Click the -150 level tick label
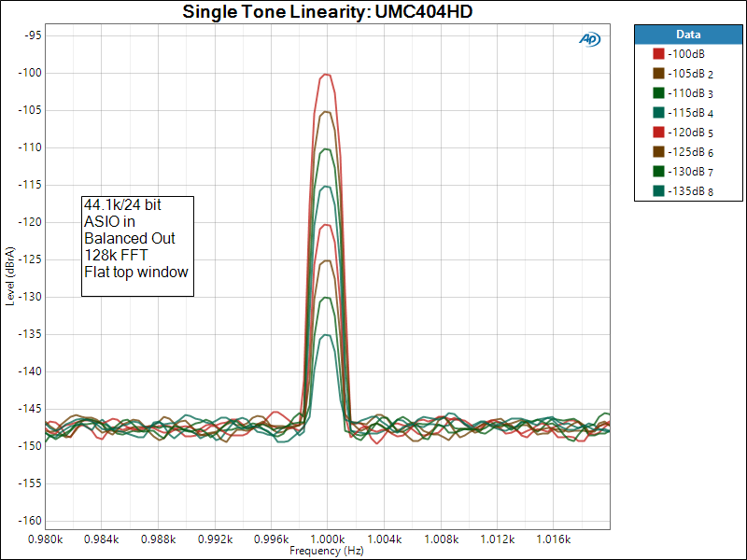Image resolution: width=747 pixels, height=560 pixels. (30, 446)
